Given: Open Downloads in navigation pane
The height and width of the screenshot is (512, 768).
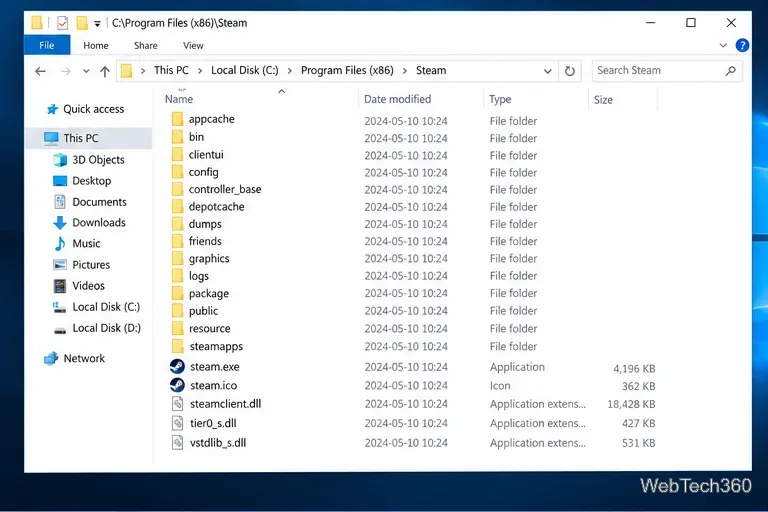Looking at the screenshot, I should [89, 223].
